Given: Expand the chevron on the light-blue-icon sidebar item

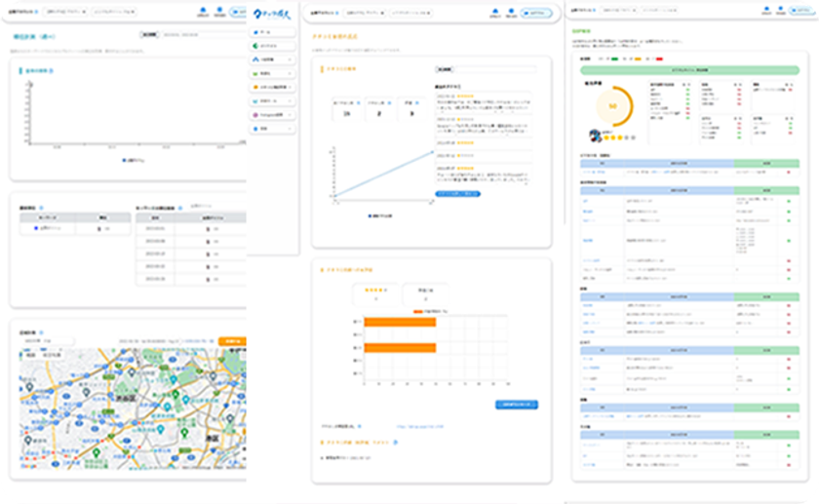Looking at the screenshot, I should point(290,100).
